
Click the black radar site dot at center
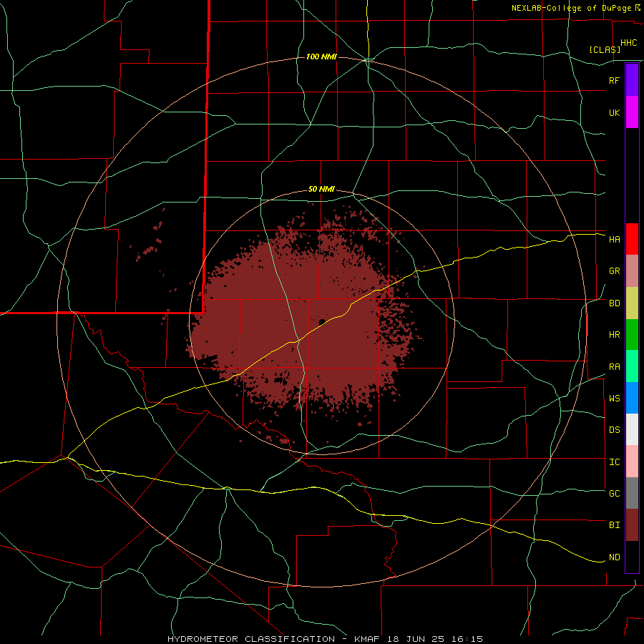coord(322,321)
